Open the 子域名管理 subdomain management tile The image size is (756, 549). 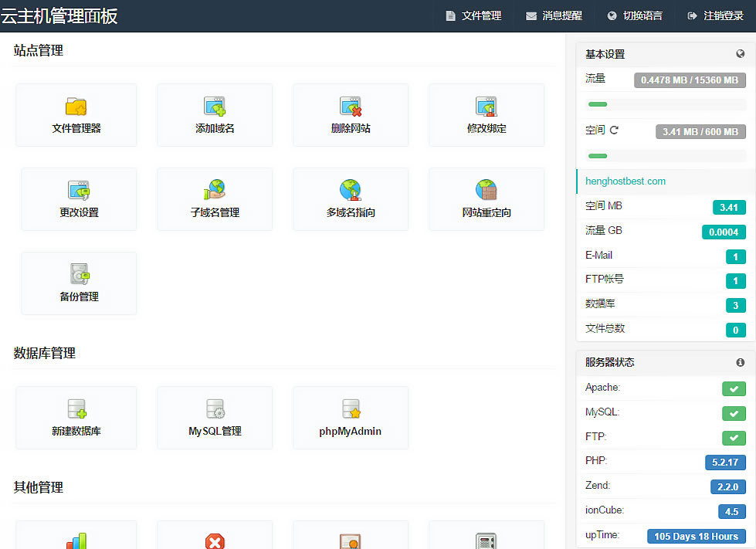[215, 199]
